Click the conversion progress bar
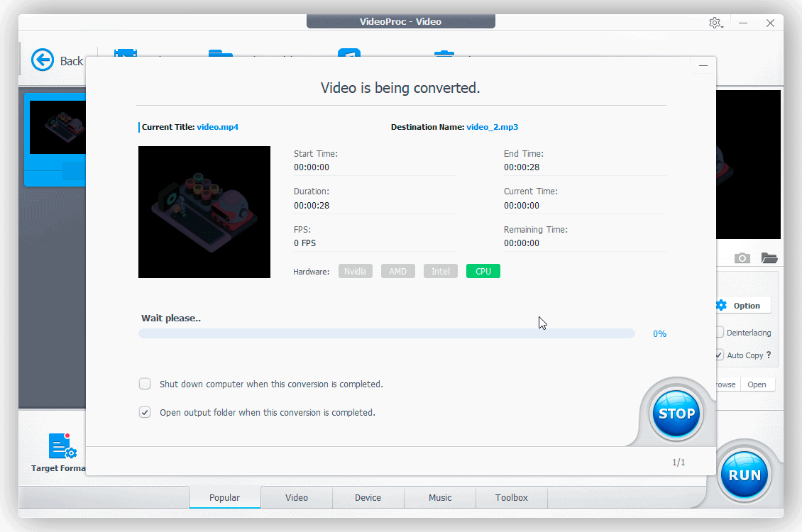 click(387, 333)
